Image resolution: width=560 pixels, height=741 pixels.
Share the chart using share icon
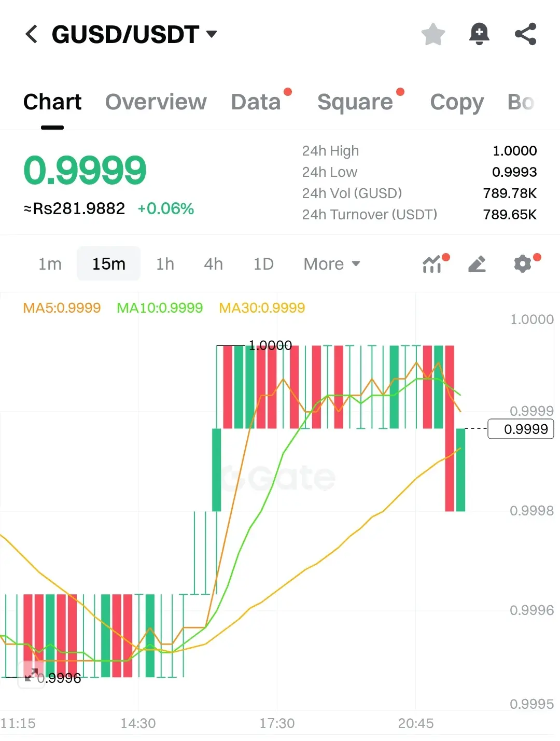tap(525, 34)
